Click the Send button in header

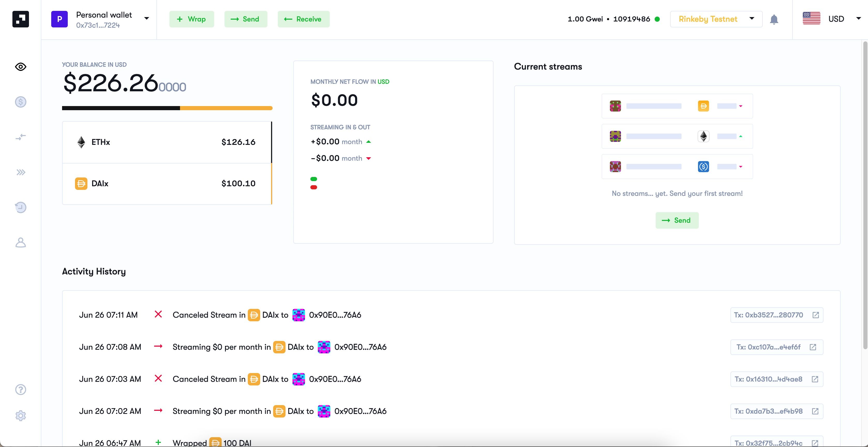[246, 19]
